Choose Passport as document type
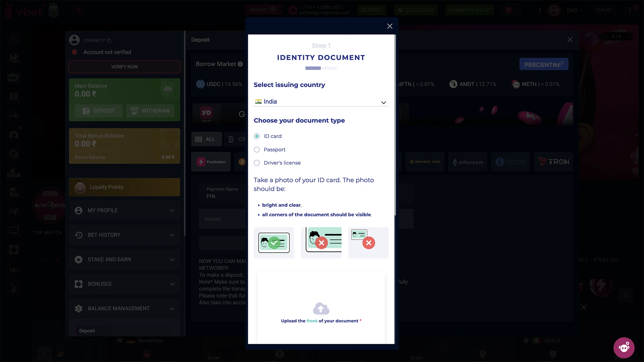Image resolution: width=644 pixels, height=362 pixels. click(x=257, y=149)
